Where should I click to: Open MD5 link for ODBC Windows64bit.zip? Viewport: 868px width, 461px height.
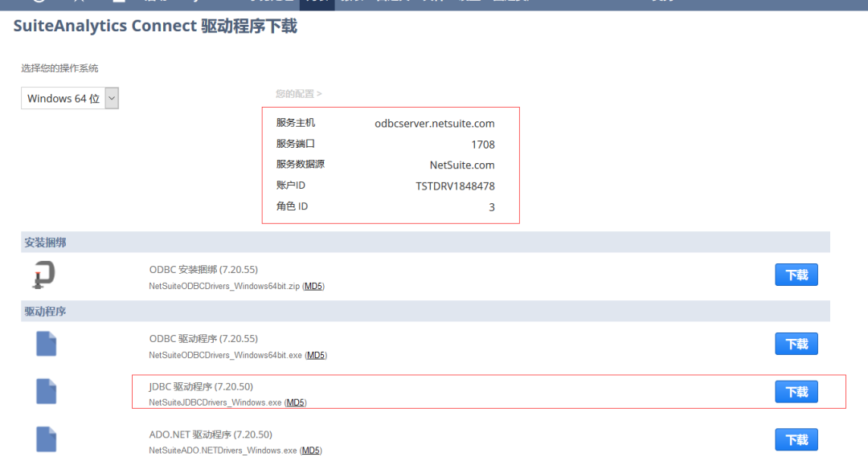tap(313, 286)
